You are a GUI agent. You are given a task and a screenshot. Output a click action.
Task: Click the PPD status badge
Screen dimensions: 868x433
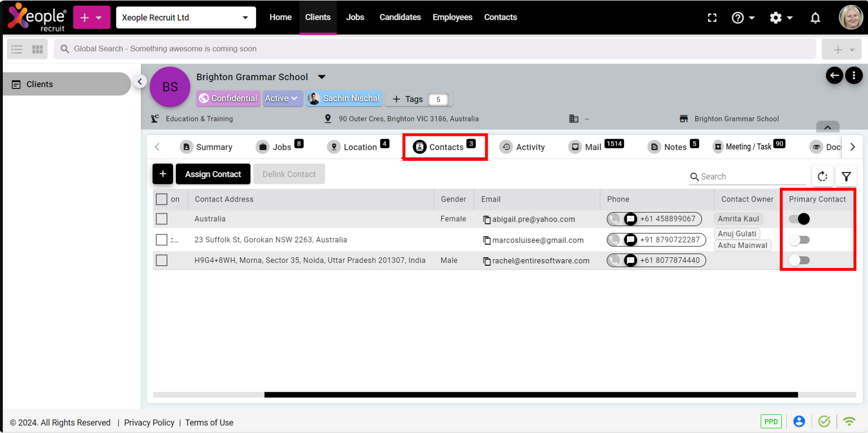[771, 421]
